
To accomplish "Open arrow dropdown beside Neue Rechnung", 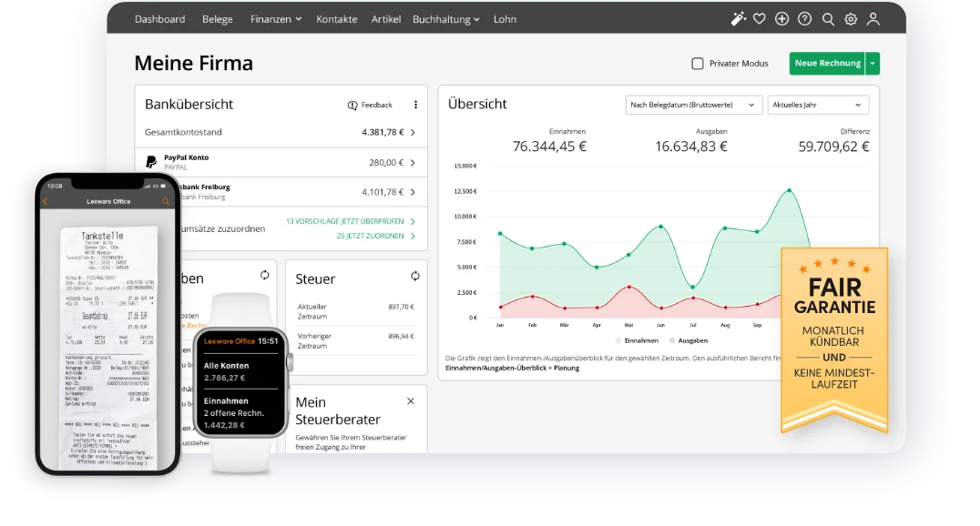I will point(873,64).
